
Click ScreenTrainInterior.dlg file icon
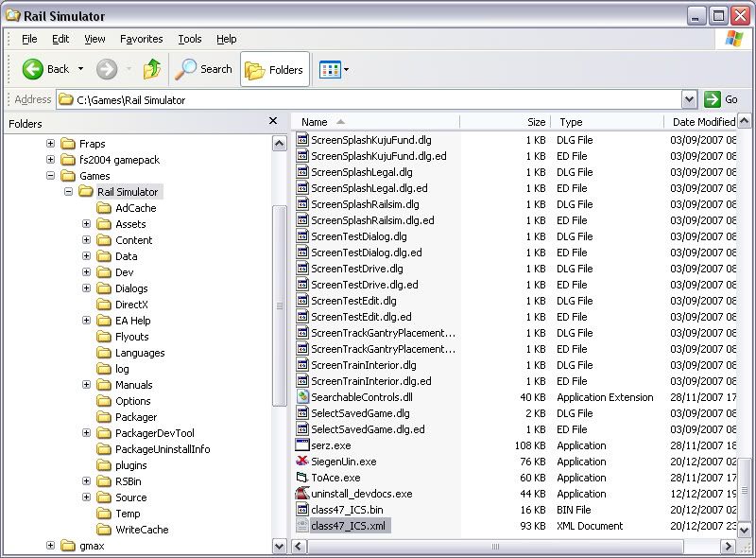pos(302,365)
